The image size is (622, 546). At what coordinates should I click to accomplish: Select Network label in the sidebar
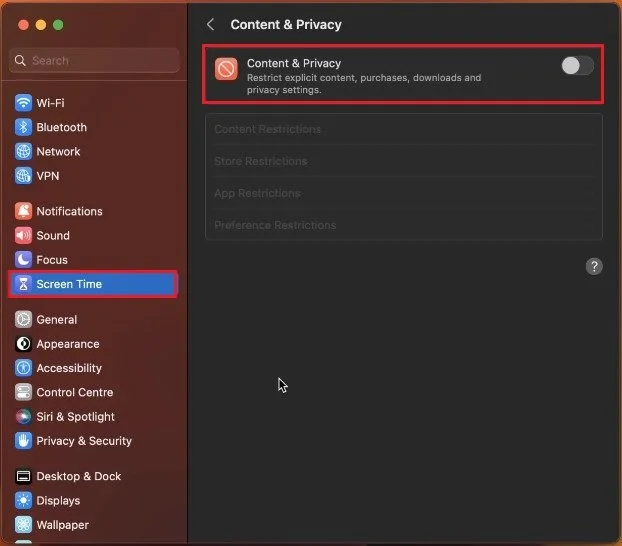pyautogui.click(x=58, y=151)
